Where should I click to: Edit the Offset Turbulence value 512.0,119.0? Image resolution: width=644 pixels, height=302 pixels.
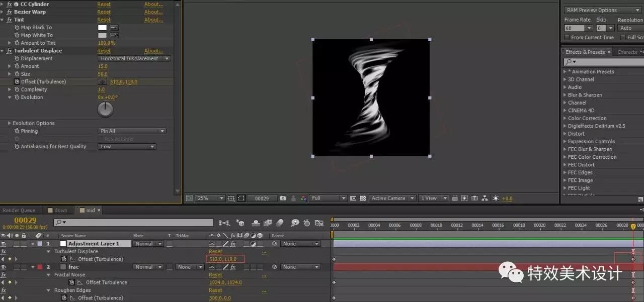click(x=224, y=259)
